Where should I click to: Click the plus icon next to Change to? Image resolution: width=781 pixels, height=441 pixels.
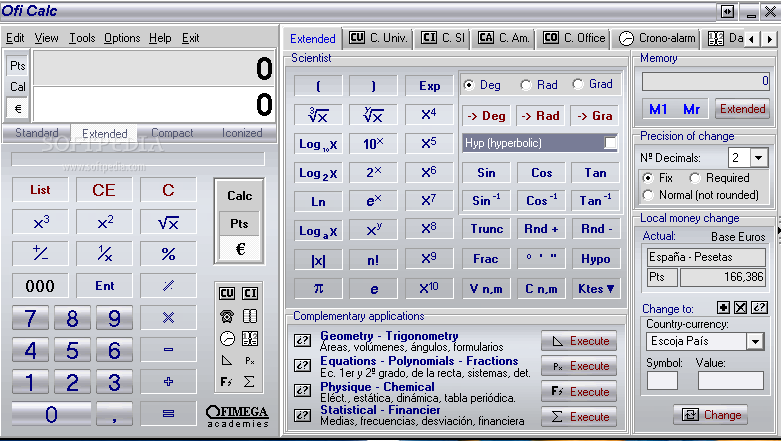click(x=723, y=307)
